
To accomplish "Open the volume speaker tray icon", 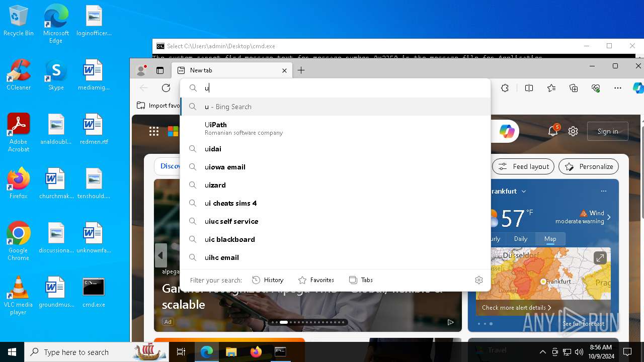I will pyautogui.click(x=579, y=352).
